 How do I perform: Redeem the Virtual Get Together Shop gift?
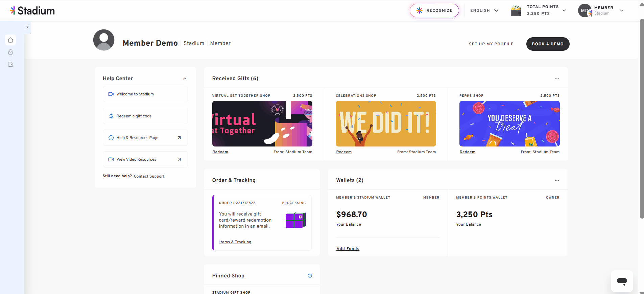pyautogui.click(x=220, y=152)
